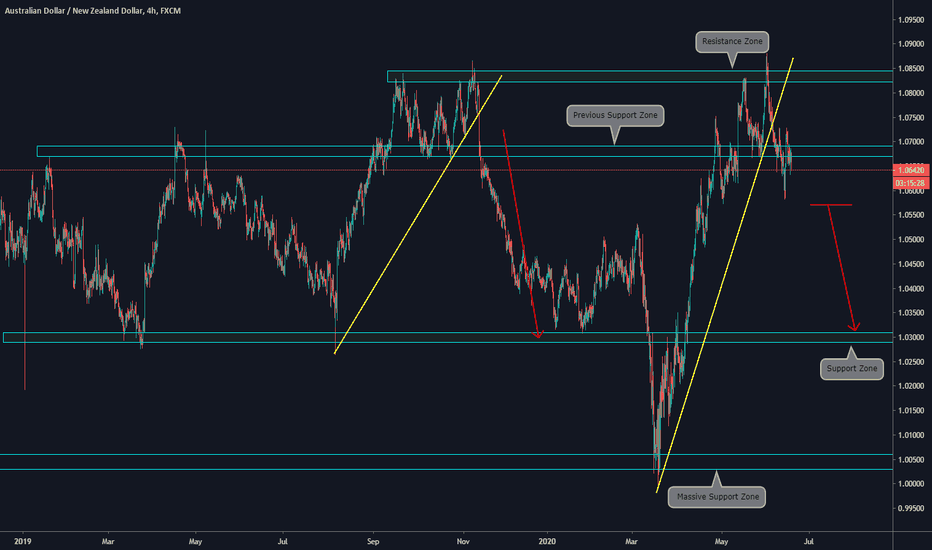This screenshot has height=550, width=932.
Task: Click the 1.04000 price axis value
Action: pyautogui.click(x=911, y=288)
